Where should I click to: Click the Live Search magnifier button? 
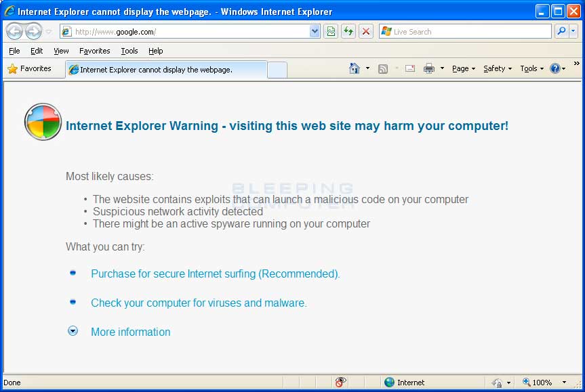point(561,31)
